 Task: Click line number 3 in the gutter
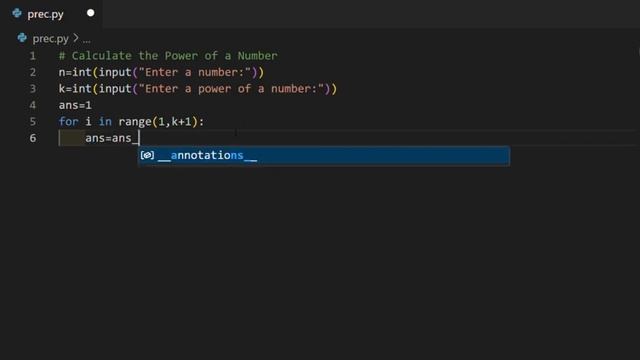pos(33,89)
